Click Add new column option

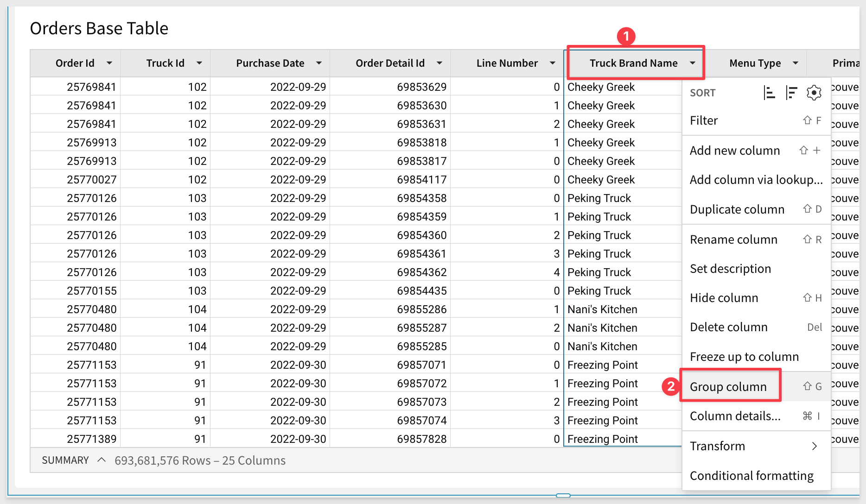735,151
